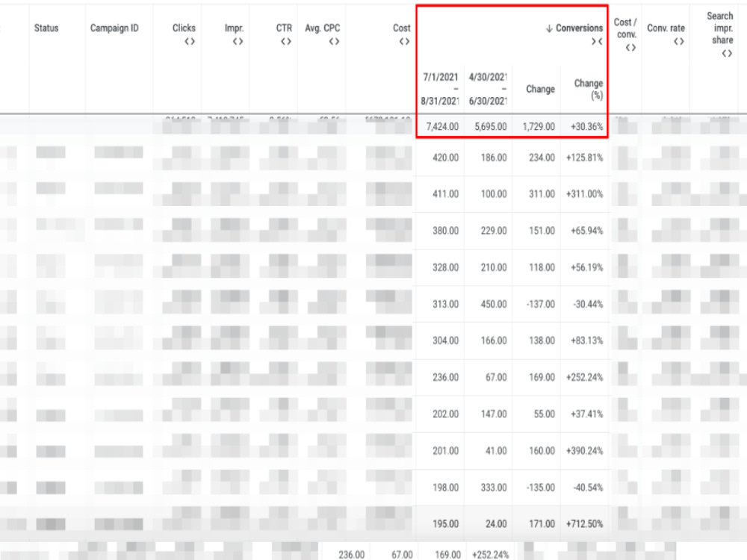Collapse the Conversions column comparison arrows
Image resolution: width=747 pixels, height=560 pixels.
597,41
